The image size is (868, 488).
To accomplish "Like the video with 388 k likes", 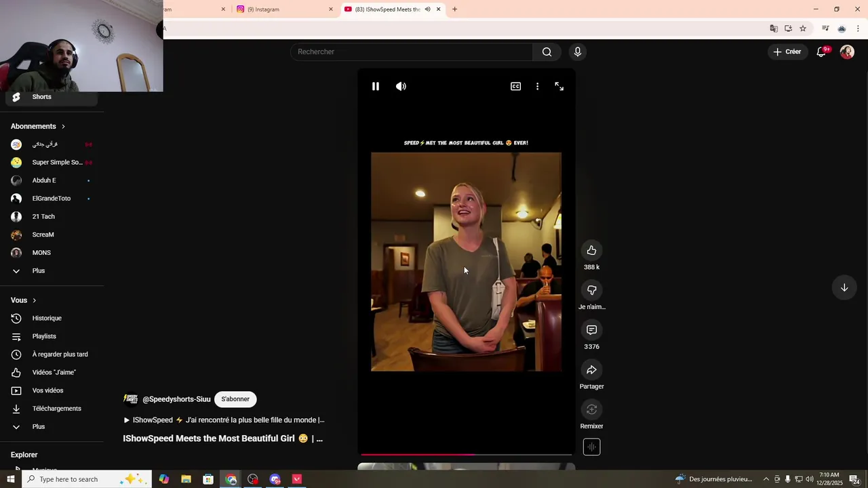I will [591, 250].
